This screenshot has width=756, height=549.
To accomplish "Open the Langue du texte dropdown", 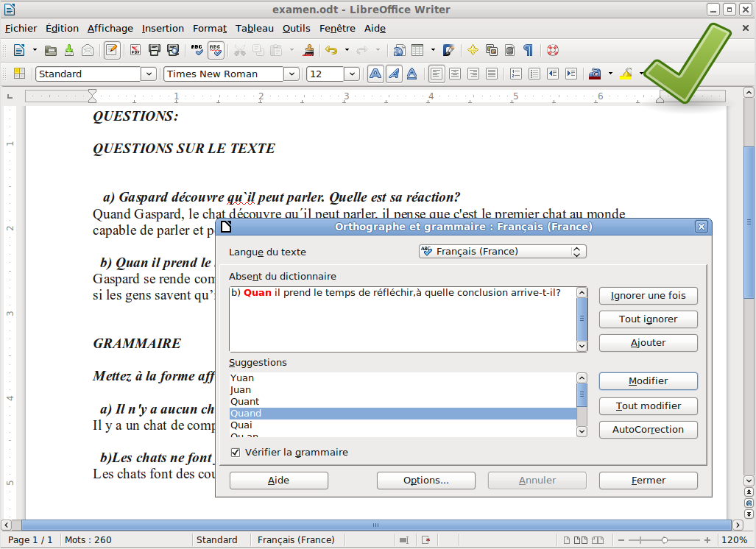I will pos(503,252).
